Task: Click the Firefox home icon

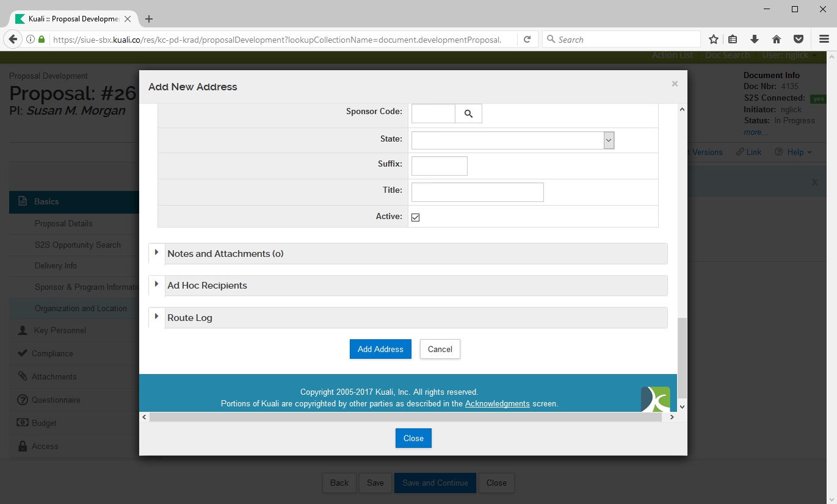Action: point(777,39)
